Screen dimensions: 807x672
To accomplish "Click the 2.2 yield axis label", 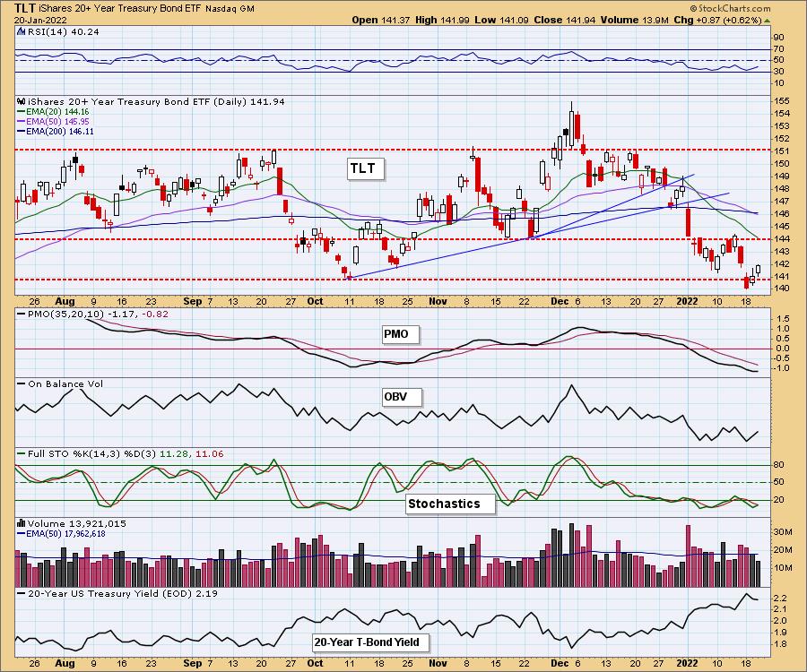I will click(780, 599).
